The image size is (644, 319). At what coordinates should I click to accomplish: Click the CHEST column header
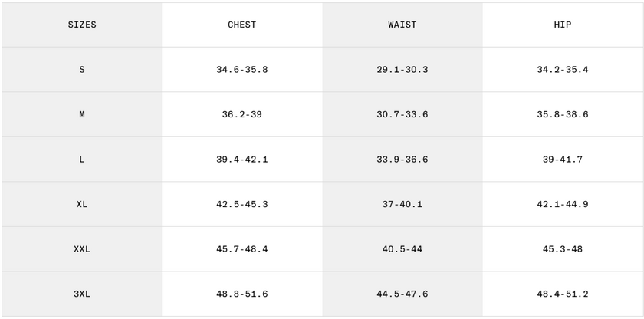point(242,25)
